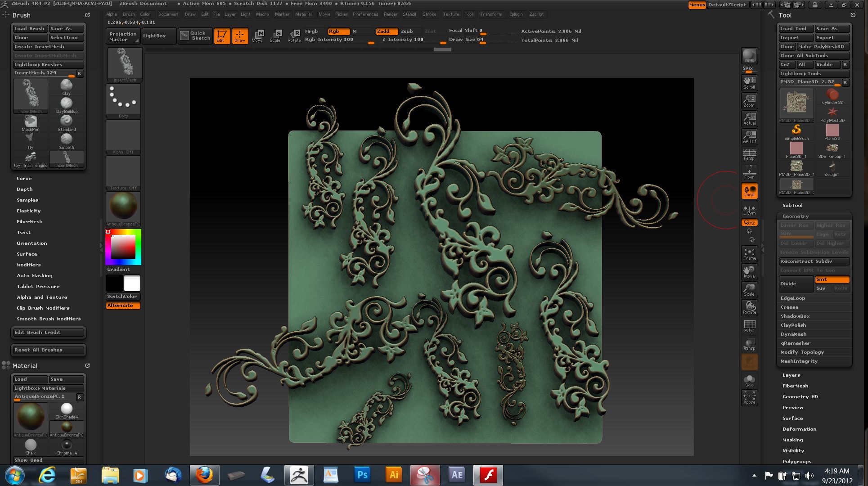Viewport: 868px width, 486px height.
Task: Activate Rotate mode in top shelf
Action: (x=294, y=36)
